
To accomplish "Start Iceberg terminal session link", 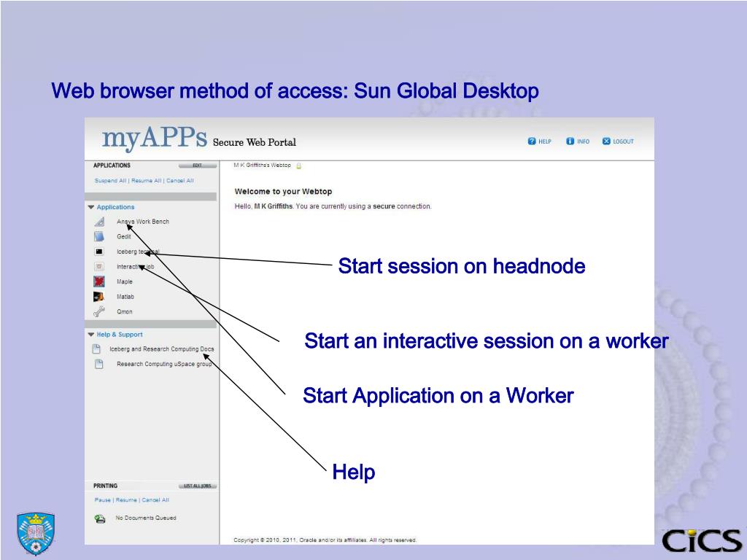I will coord(138,252).
